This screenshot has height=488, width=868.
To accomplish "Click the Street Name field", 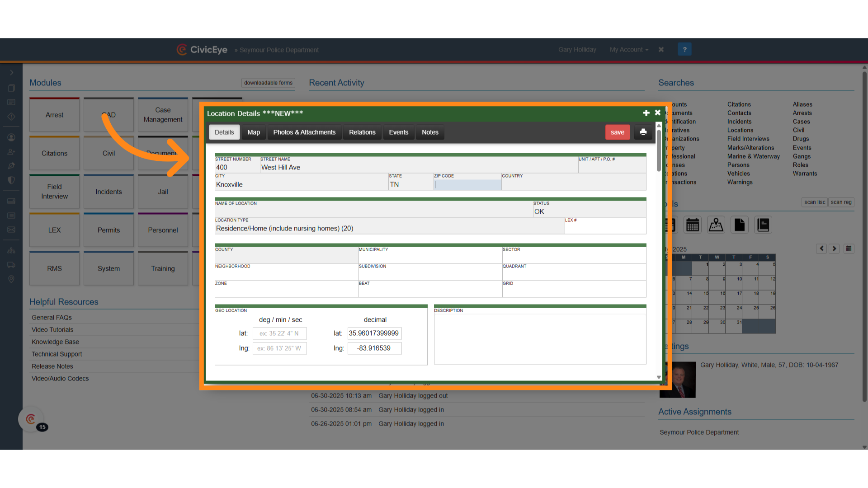I will [x=419, y=164].
